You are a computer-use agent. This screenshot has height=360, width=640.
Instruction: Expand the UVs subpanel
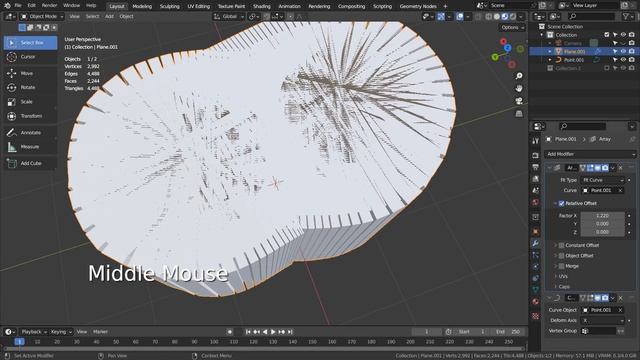[562, 276]
